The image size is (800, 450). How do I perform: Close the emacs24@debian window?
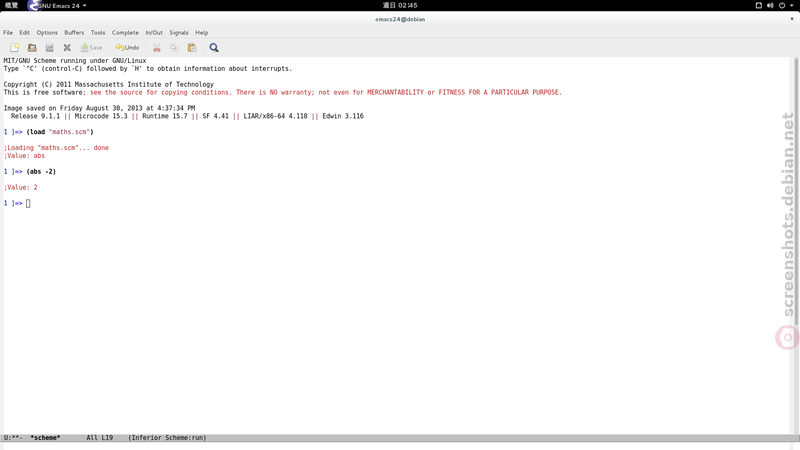click(x=792, y=19)
